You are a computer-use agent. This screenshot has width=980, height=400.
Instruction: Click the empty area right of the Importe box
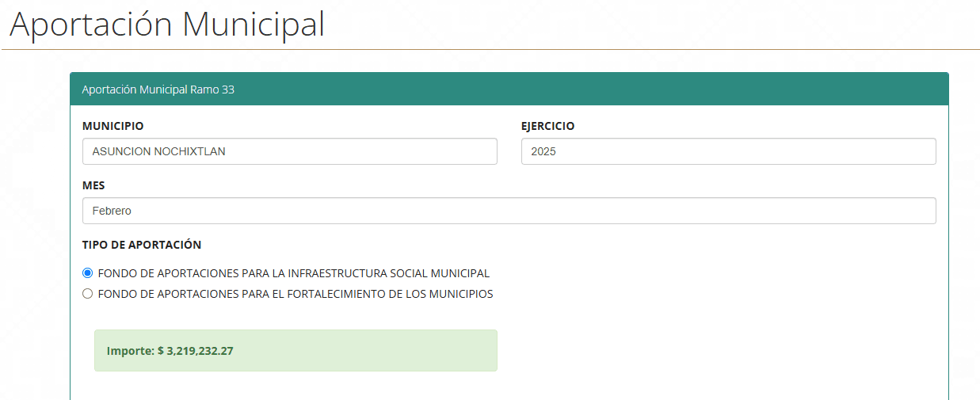(713, 350)
